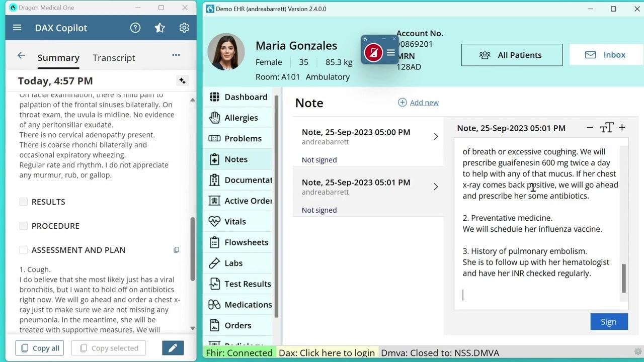Open the floating Dragon widget menu lines

pyautogui.click(x=390, y=53)
